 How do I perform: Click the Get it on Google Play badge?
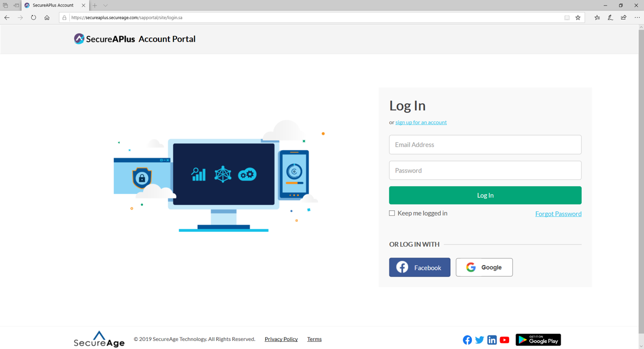point(538,340)
